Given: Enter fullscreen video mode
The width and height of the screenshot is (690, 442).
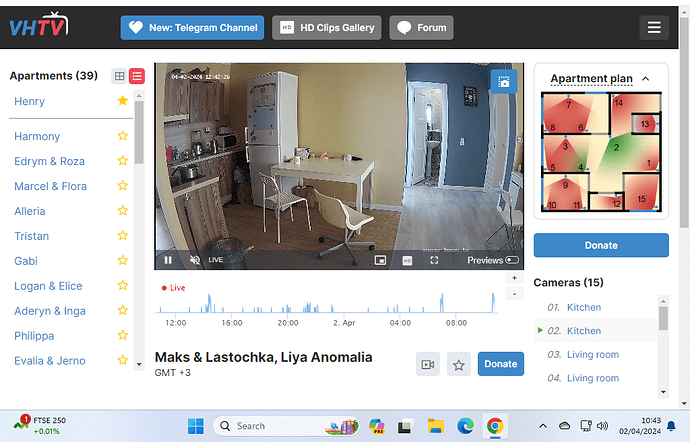Looking at the screenshot, I should (x=434, y=260).
